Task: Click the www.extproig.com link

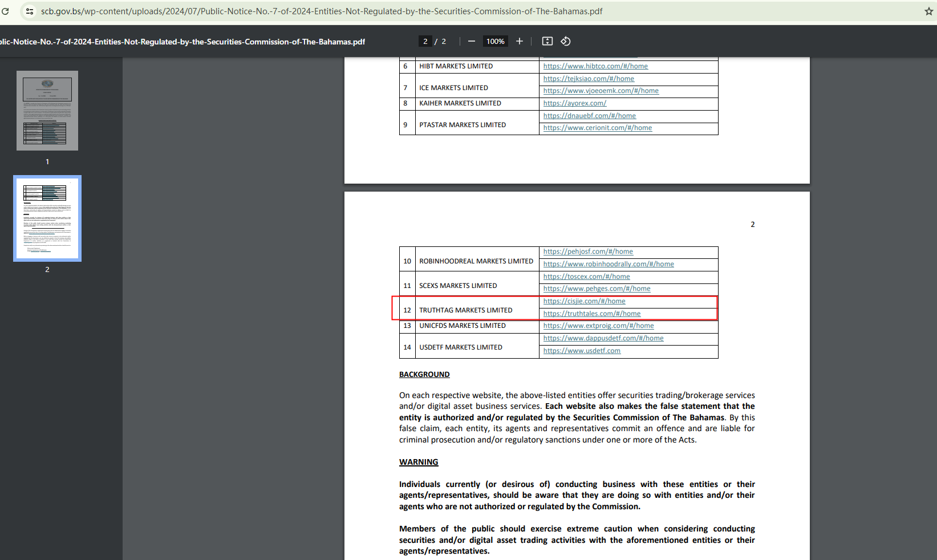Action: click(x=598, y=326)
